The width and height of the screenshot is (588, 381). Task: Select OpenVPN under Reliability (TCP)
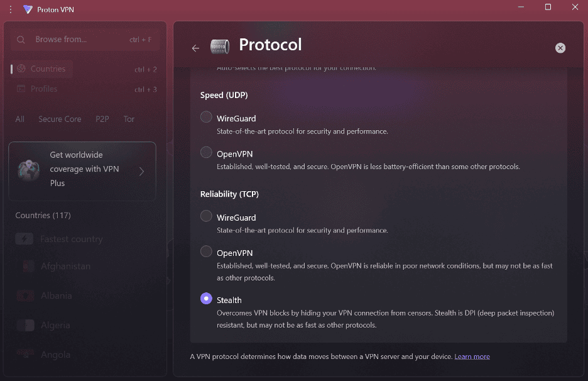(205, 251)
